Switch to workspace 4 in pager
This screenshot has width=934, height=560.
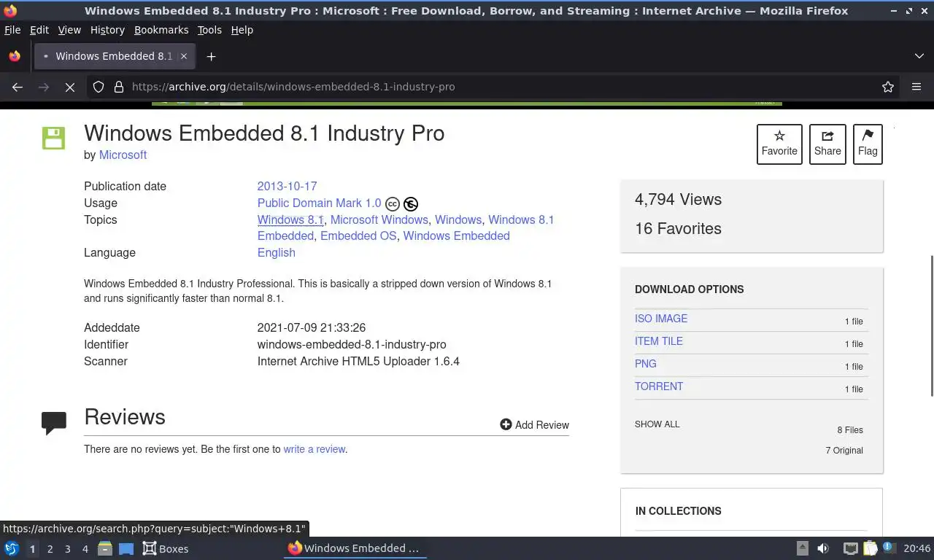(85, 548)
